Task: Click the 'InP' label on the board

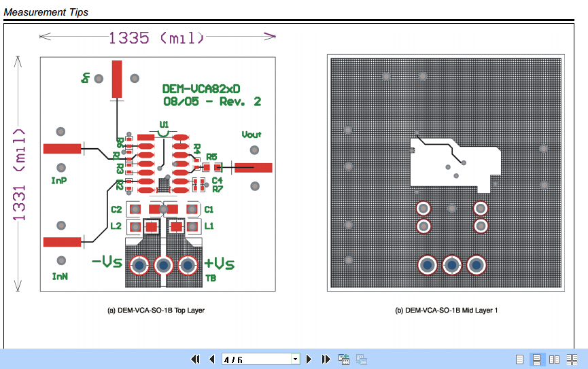Action: 59,181
